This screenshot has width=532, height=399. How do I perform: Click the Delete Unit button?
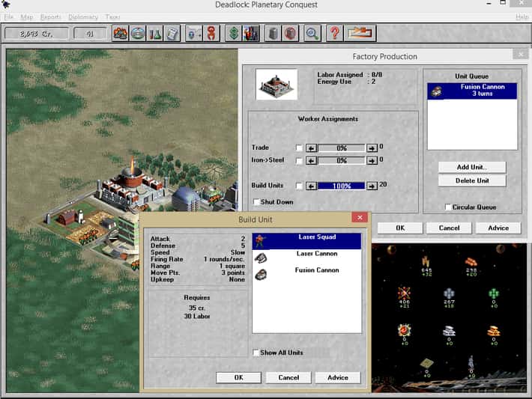coord(472,180)
